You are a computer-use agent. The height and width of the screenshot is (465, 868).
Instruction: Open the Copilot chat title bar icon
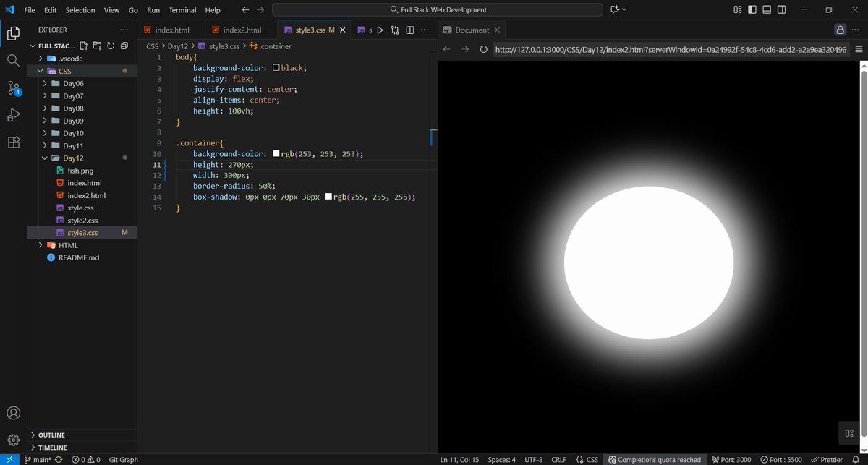click(x=615, y=10)
